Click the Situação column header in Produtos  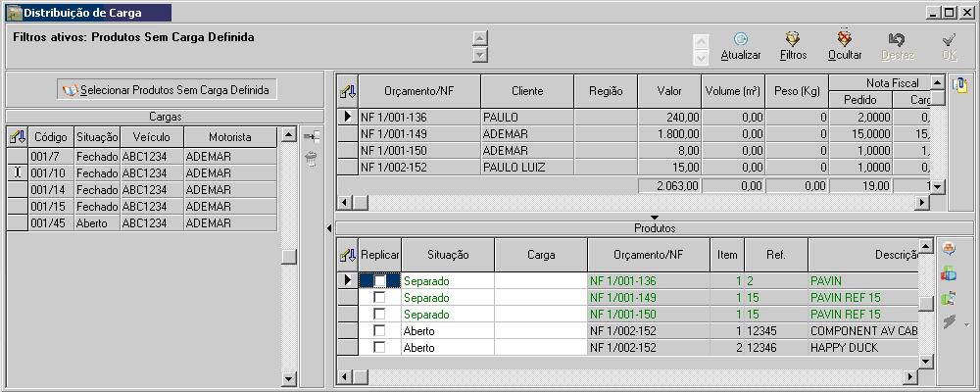[448, 255]
